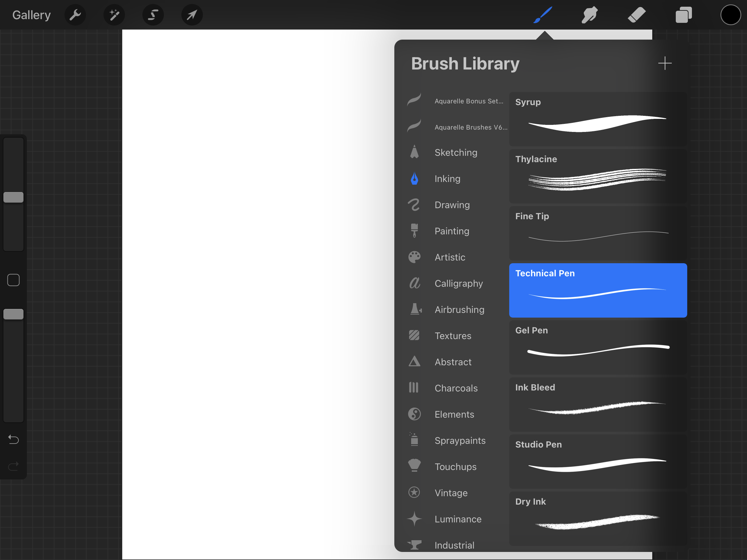
Task: Pick the Gel Pen brush
Action: (598, 347)
